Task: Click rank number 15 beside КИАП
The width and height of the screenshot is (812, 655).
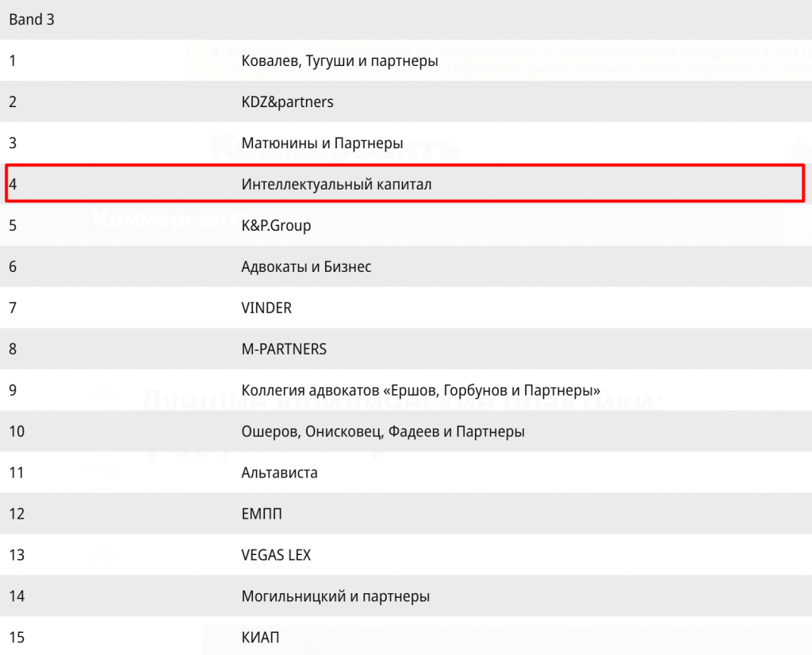Action: click(x=17, y=638)
